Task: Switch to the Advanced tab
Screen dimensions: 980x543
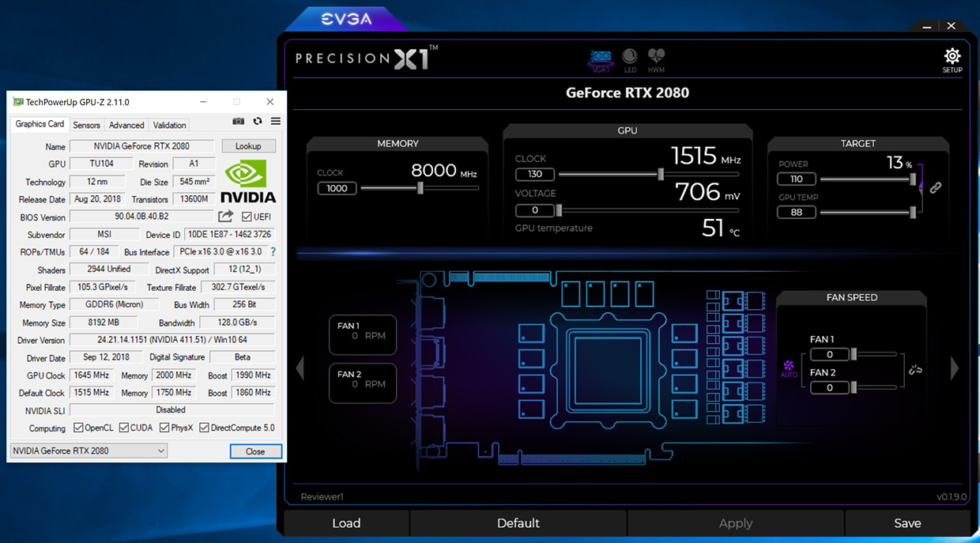Action: (126, 125)
